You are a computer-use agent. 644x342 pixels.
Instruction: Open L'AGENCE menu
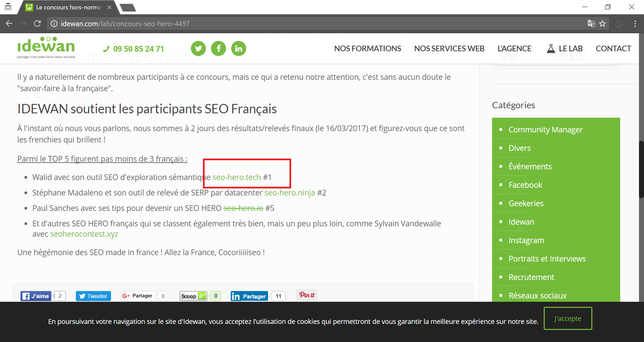[x=514, y=49]
